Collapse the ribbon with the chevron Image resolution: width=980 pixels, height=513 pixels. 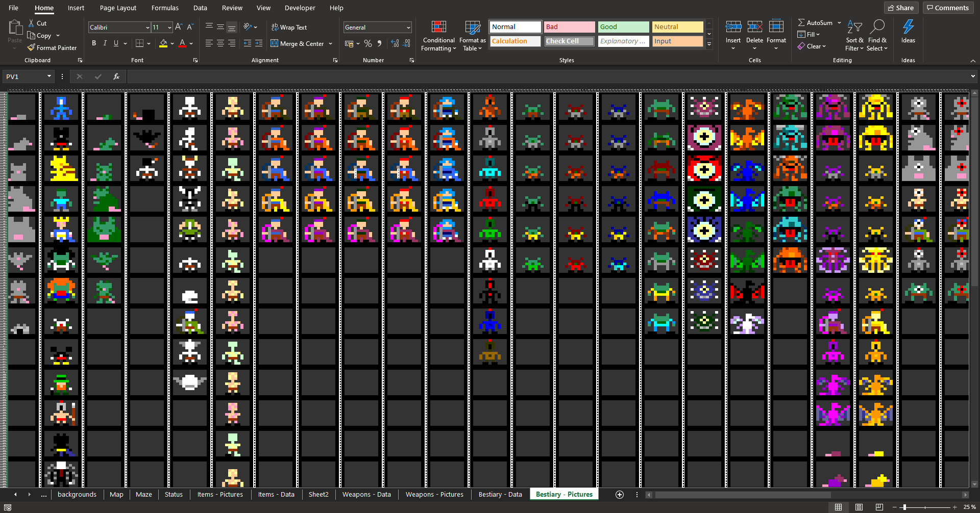[973, 61]
